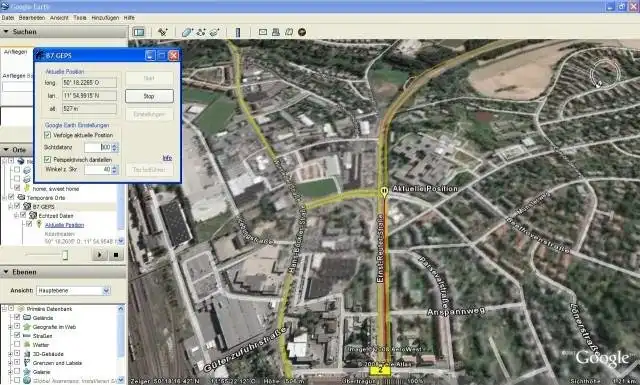Click the Grenzen und Labels layer icon
Image resolution: width=640 pixels, height=385 pixels.
tap(27, 363)
